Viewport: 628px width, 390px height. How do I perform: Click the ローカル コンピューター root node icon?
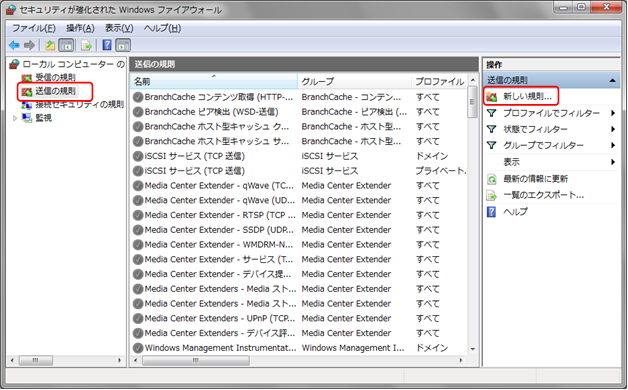tap(14, 64)
